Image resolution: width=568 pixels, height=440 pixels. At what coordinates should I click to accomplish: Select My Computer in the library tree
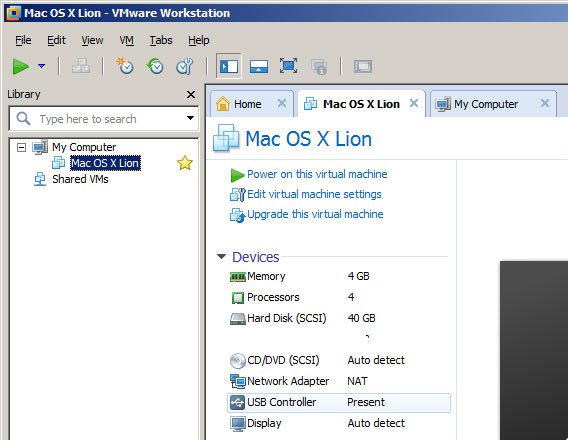[84, 147]
